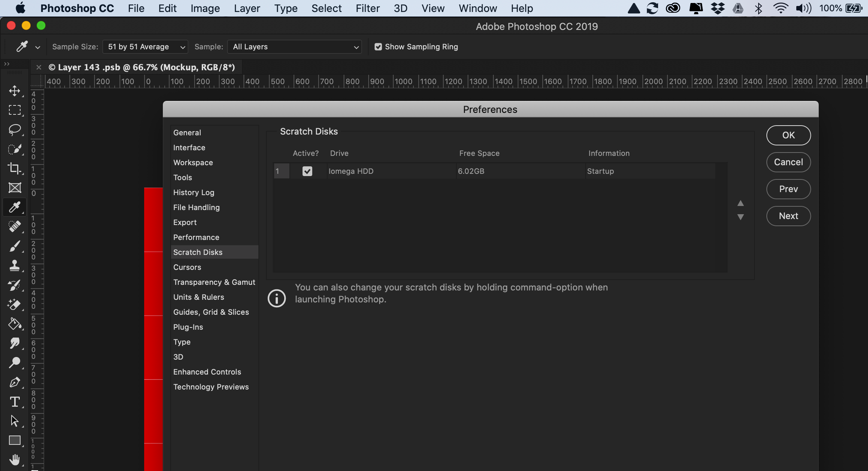Select the Move tool
This screenshot has width=868, height=471.
(x=15, y=91)
